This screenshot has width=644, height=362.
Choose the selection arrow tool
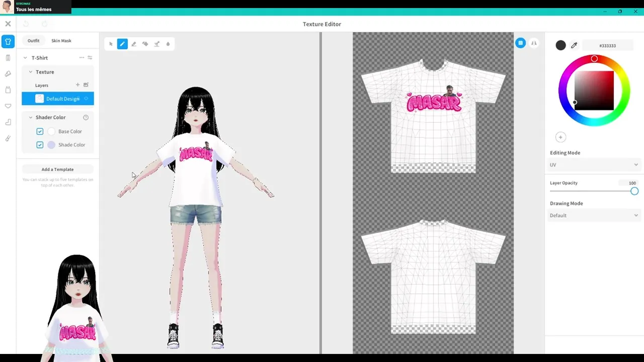pyautogui.click(x=111, y=44)
